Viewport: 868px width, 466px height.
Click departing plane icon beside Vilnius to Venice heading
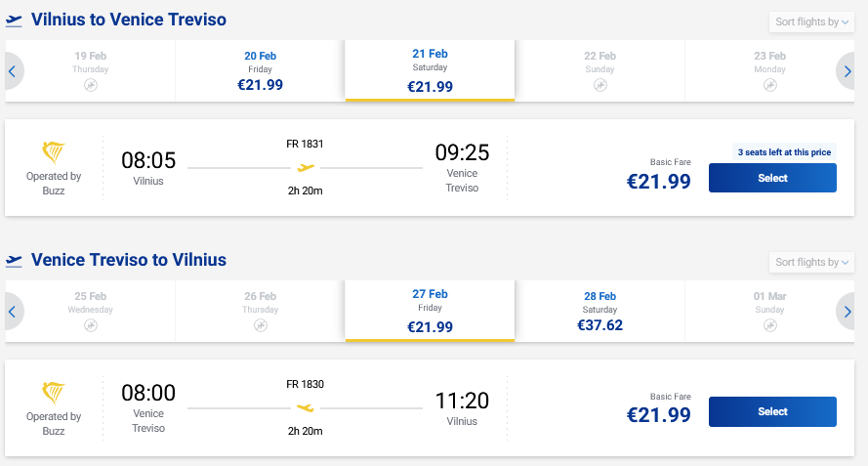(14, 21)
